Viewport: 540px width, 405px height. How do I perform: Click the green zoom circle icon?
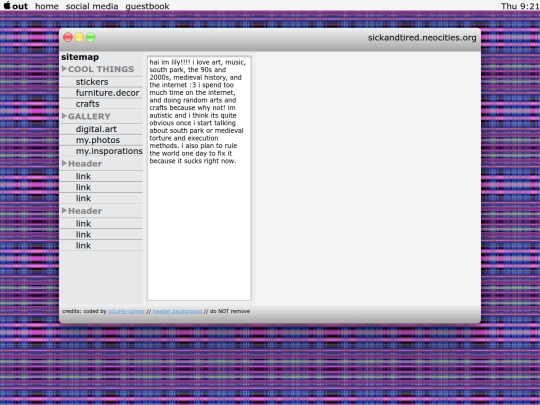[x=91, y=37]
